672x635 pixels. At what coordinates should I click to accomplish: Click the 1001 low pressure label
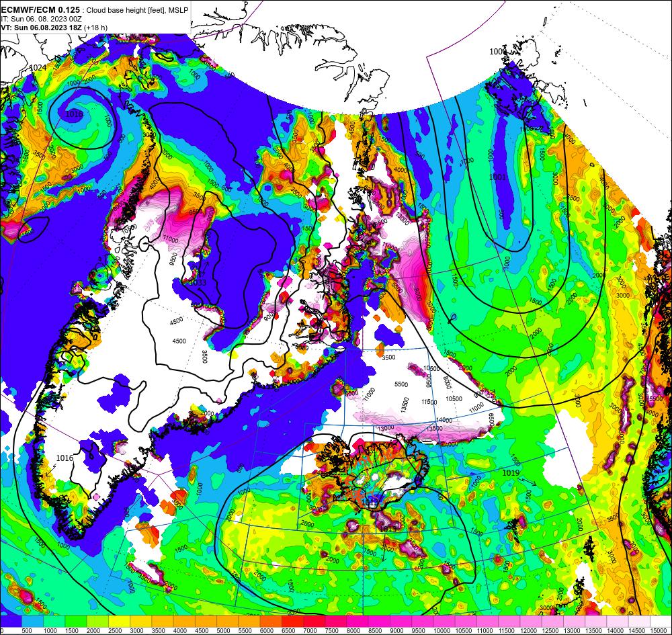[497, 177]
